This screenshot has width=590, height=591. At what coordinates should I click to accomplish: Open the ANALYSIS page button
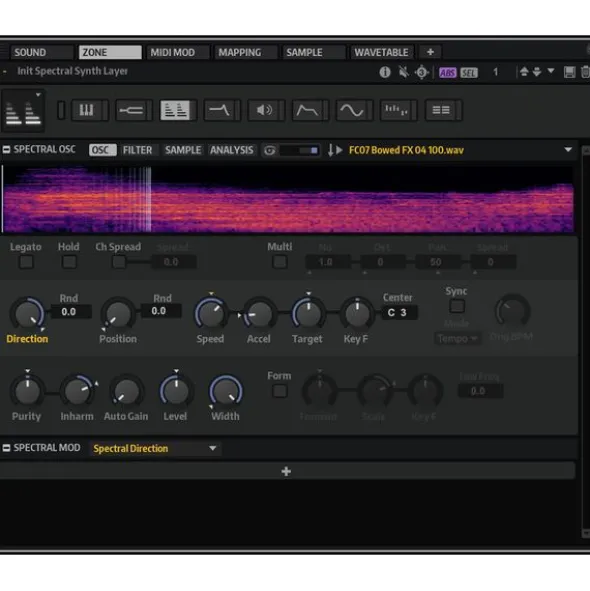pyautogui.click(x=231, y=150)
